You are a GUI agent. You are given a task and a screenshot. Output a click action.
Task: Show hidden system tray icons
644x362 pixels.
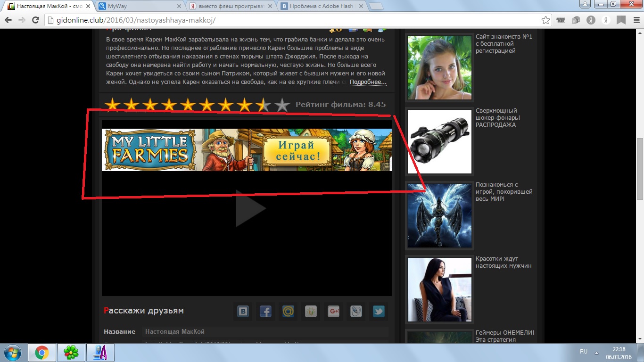click(x=596, y=353)
